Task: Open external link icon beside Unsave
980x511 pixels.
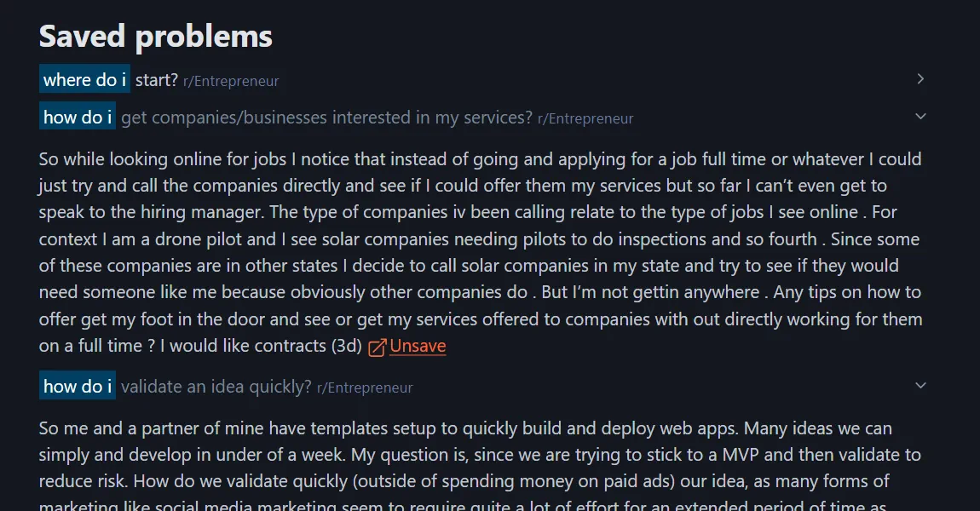Action: pyautogui.click(x=377, y=347)
